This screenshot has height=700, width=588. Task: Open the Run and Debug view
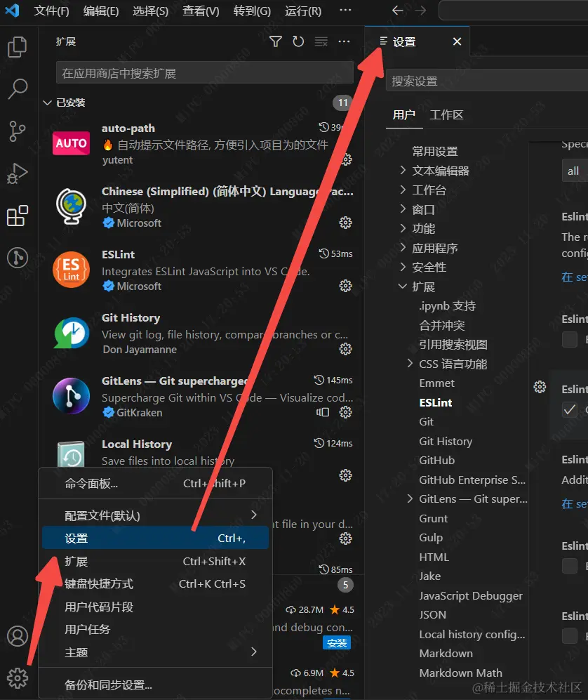pyautogui.click(x=18, y=173)
